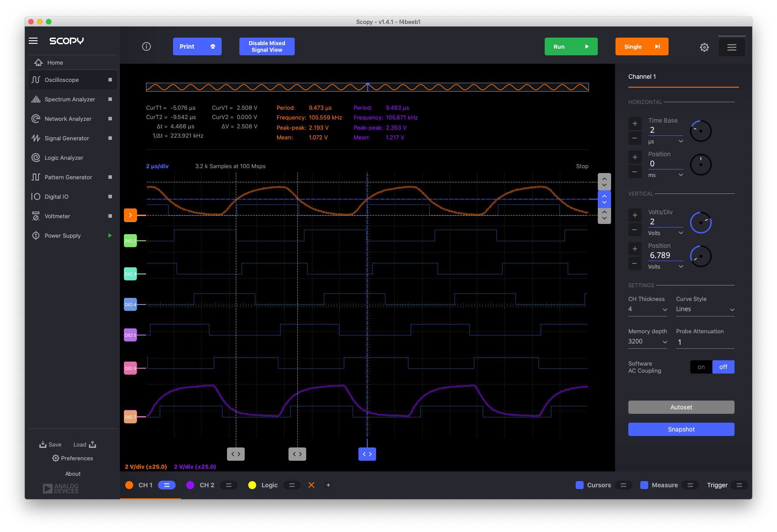The height and width of the screenshot is (532, 777).
Task: Click the Probe Attenuation input field
Action: click(x=705, y=342)
